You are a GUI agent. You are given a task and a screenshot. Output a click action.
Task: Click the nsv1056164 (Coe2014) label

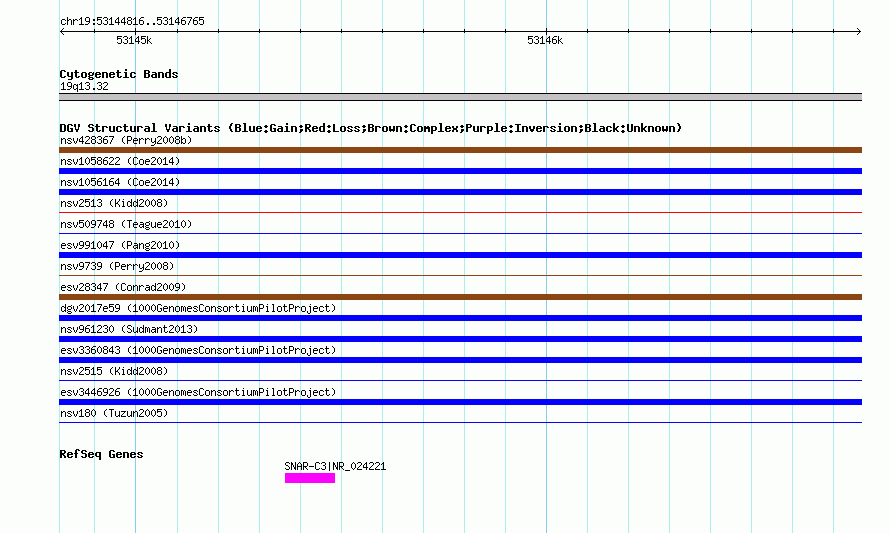(x=120, y=182)
